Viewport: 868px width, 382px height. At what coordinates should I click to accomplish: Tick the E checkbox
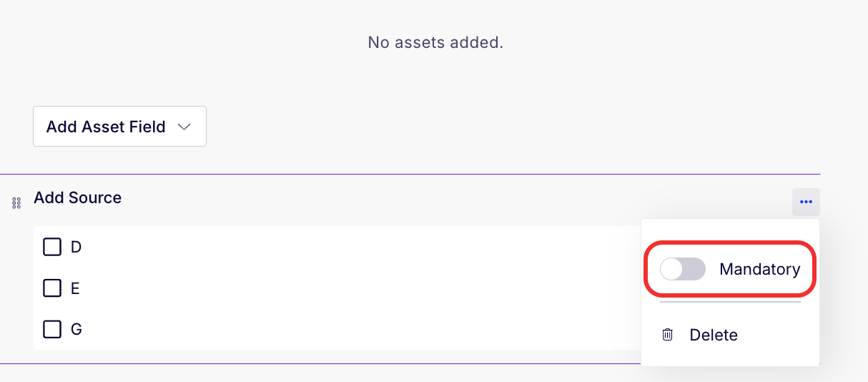[52, 288]
